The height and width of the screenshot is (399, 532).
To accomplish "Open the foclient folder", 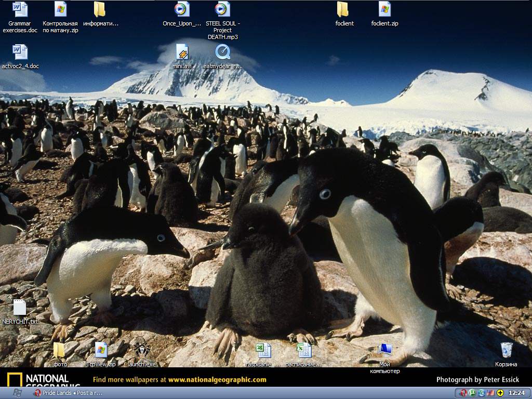I will pyautogui.click(x=343, y=10).
